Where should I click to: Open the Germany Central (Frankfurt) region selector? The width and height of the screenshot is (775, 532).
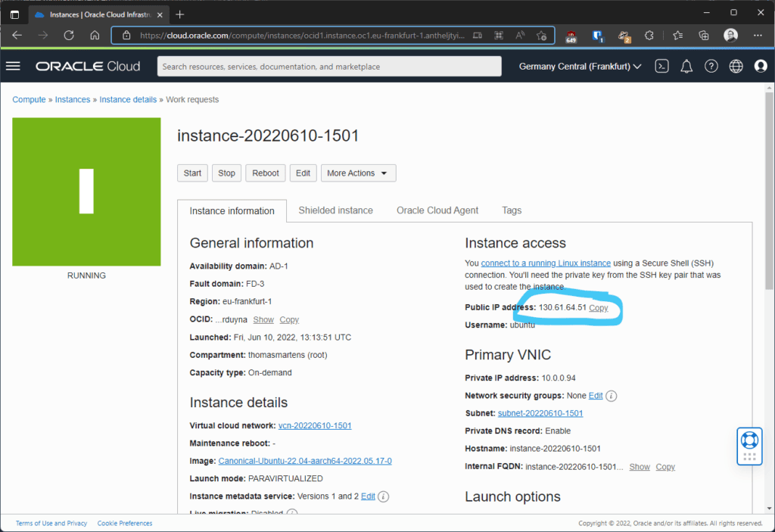click(580, 66)
